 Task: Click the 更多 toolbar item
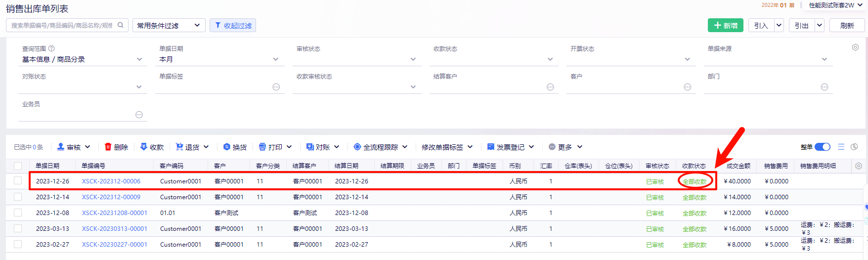(x=565, y=147)
